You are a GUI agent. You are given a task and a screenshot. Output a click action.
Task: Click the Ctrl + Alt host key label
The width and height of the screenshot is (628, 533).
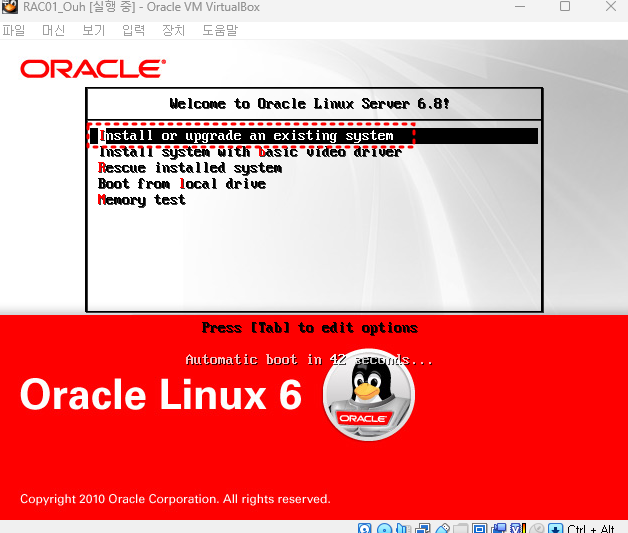coord(591,529)
